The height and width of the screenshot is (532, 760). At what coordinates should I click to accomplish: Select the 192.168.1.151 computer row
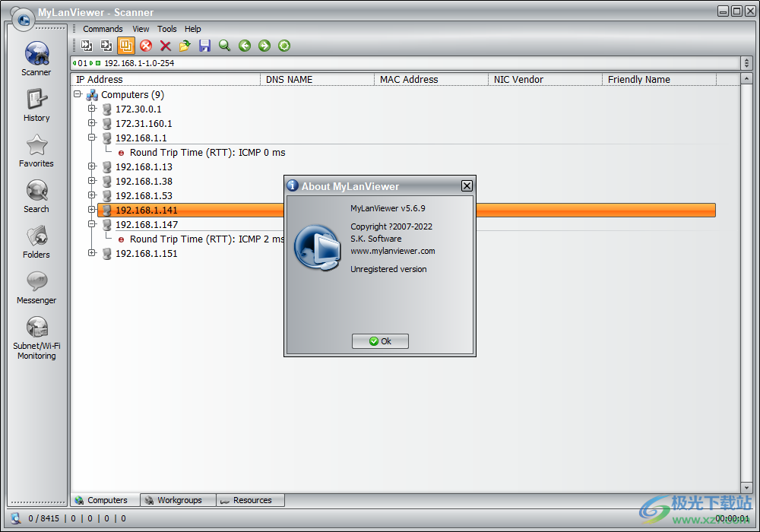(147, 253)
